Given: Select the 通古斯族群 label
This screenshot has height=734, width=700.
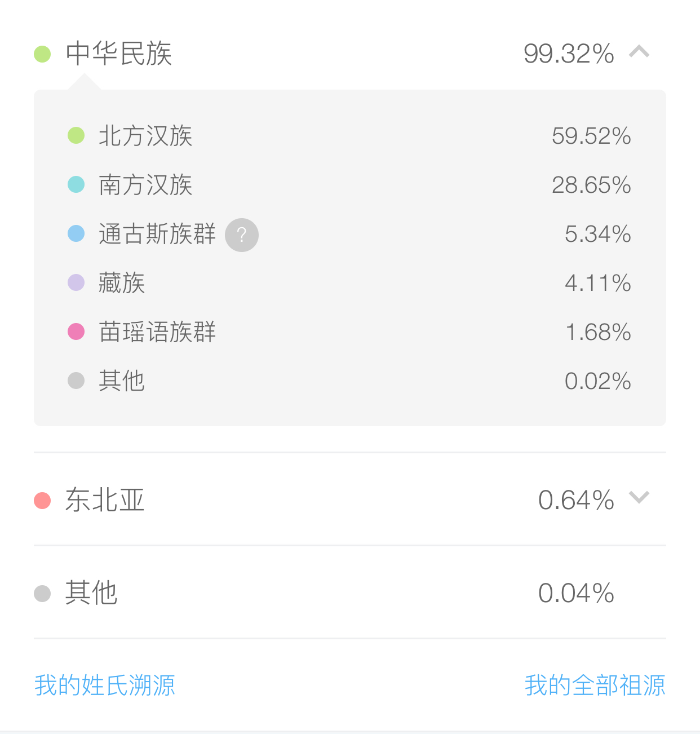Looking at the screenshot, I should click(157, 234).
